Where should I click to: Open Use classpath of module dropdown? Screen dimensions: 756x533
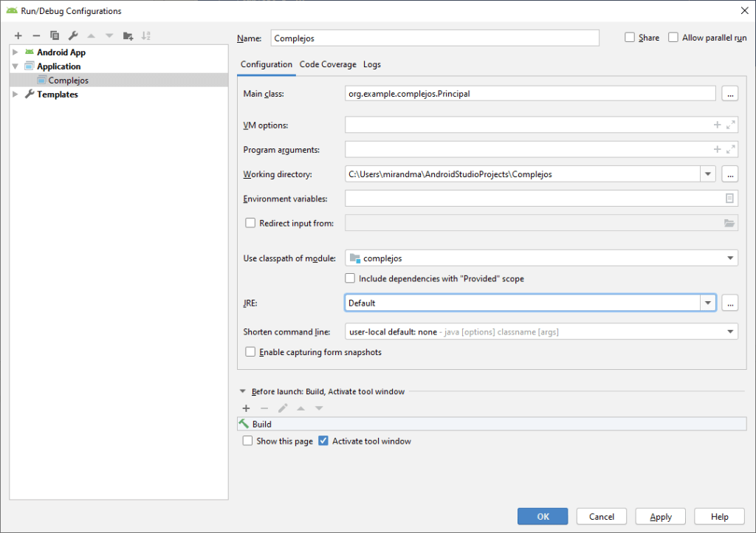pos(730,258)
